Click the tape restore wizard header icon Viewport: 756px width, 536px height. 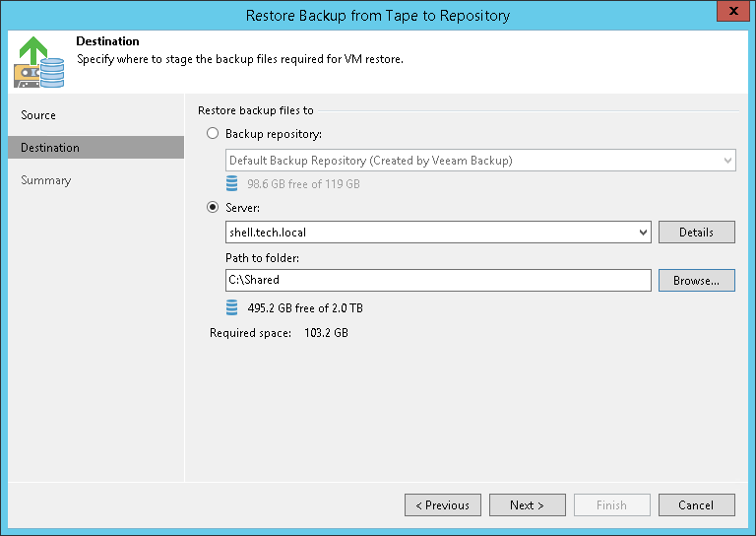(x=37, y=61)
